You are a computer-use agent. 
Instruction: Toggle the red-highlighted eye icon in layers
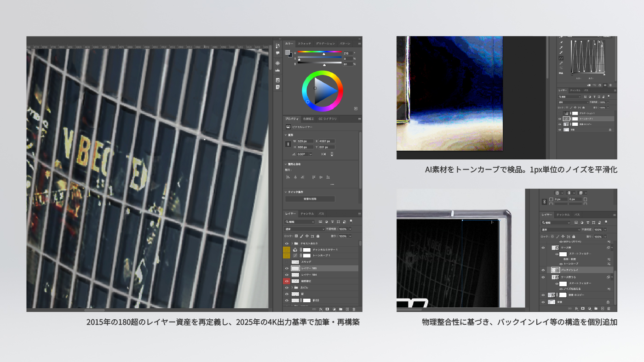click(287, 281)
